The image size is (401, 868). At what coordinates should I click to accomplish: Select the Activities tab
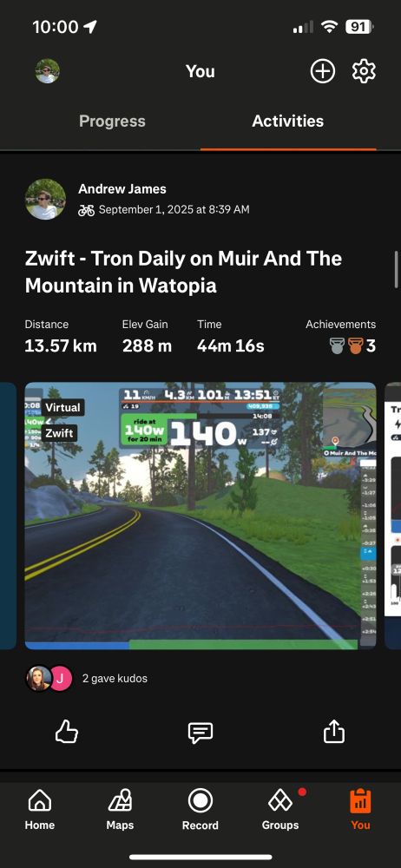[x=288, y=122]
